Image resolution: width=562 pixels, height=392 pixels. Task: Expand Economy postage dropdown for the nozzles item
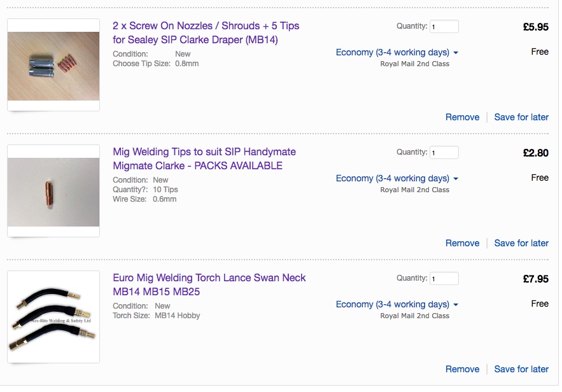click(x=397, y=52)
